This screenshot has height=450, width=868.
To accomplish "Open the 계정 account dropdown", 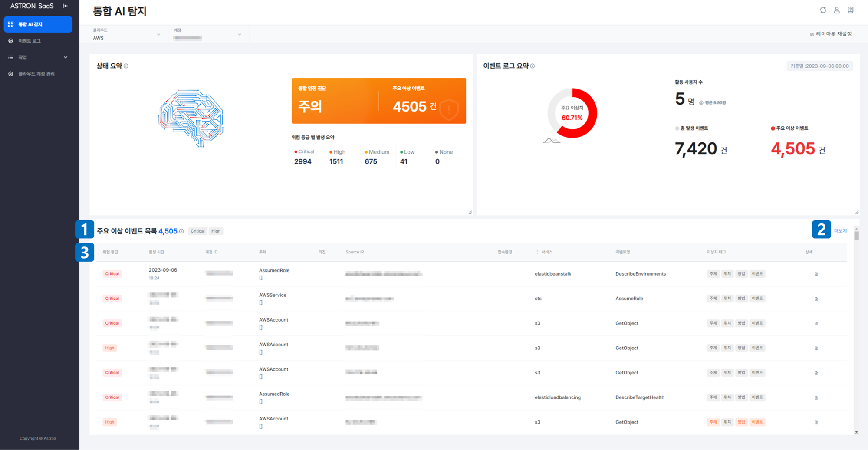I will 207,34.
